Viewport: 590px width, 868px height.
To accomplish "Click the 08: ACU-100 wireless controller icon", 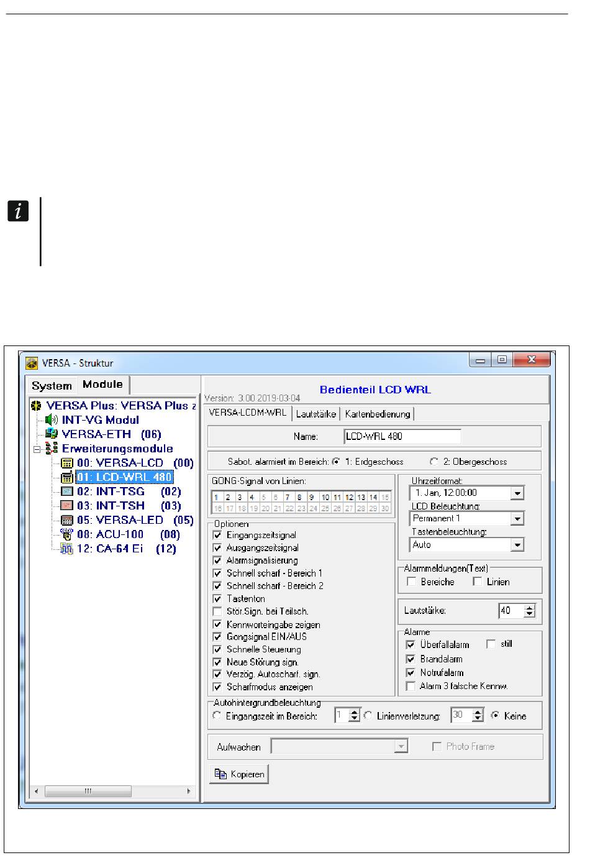I will tap(66, 534).
